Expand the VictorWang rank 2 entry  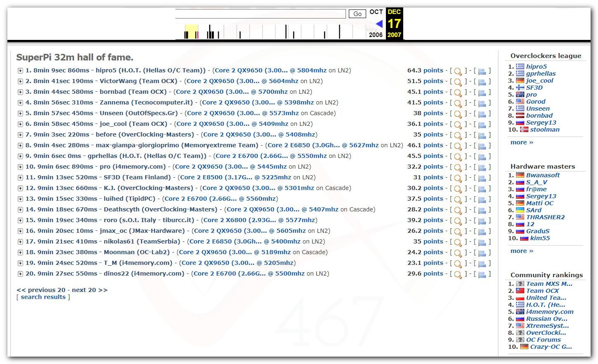20,81
